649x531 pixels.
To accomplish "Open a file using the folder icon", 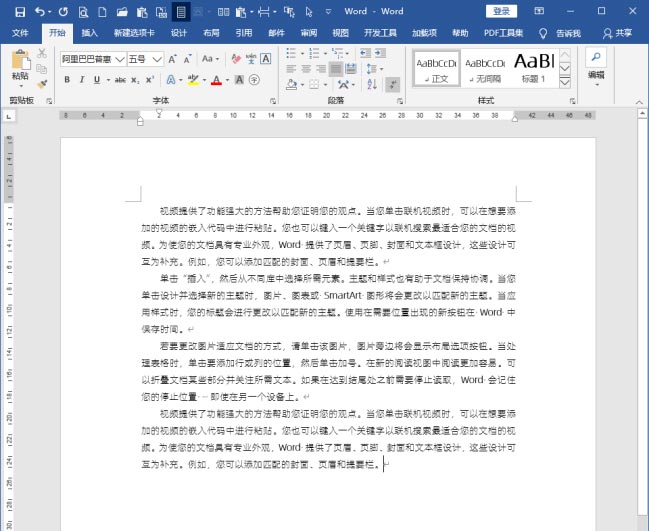I will (x=122, y=12).
